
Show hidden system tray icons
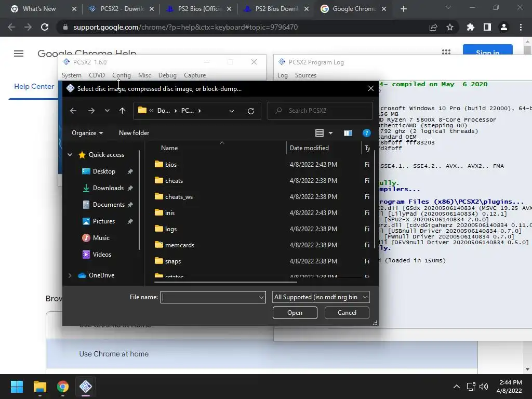[457, 387]
